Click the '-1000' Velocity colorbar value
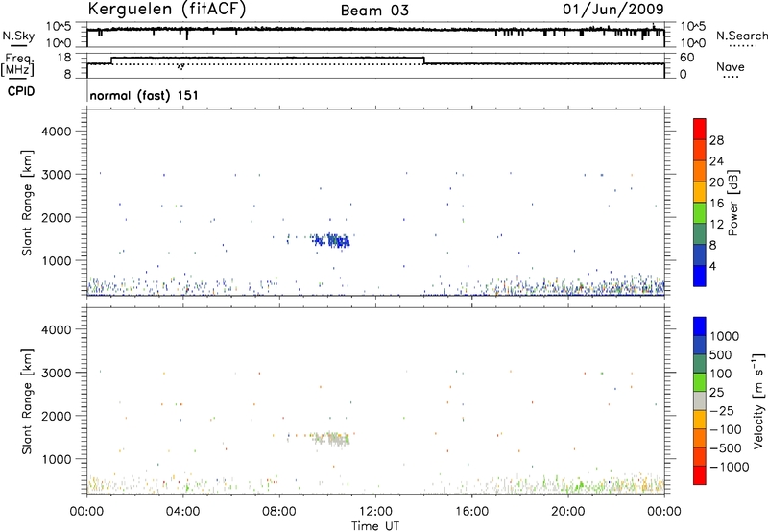Image resolution: width=768 pixels, height=532 pixels. point(729,467)
